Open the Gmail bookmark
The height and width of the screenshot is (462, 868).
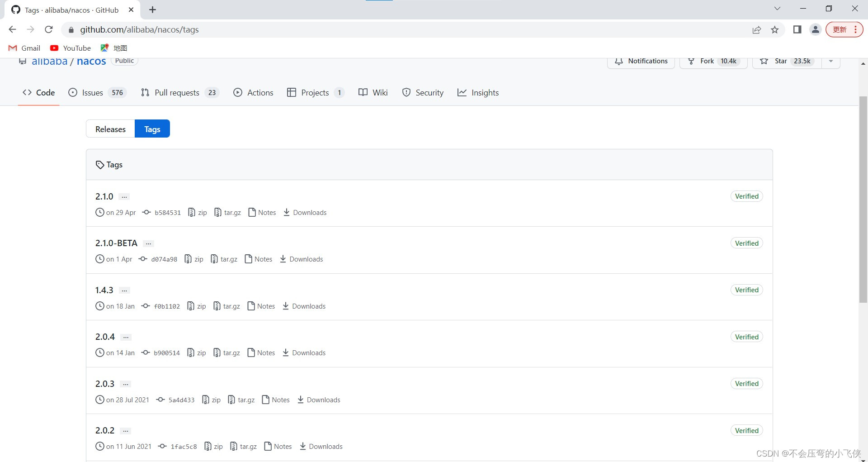[24, 48]
